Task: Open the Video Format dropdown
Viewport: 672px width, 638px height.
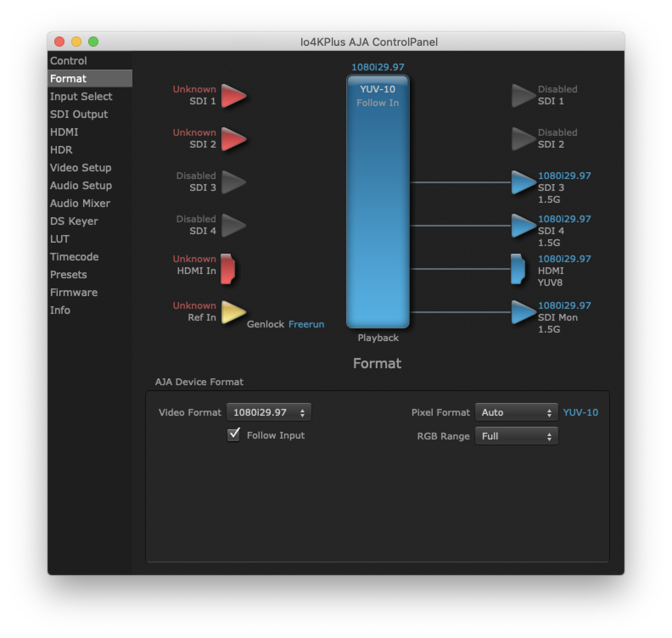Action: (269, 412)
